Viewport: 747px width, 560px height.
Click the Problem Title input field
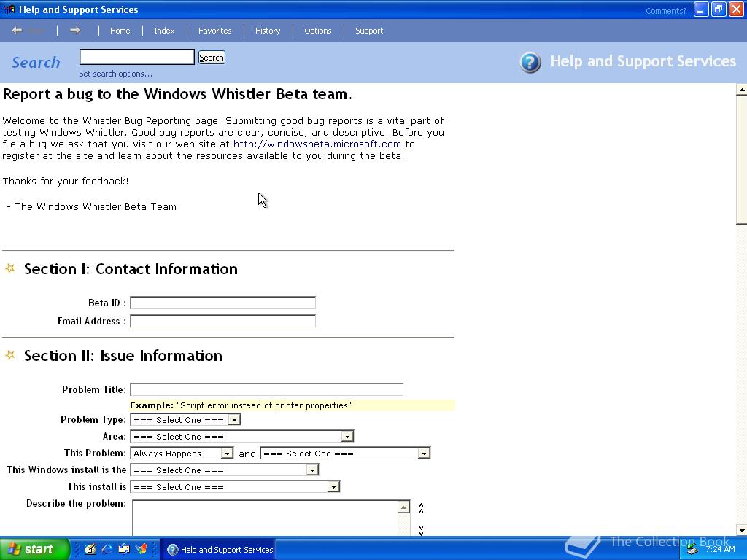pos(267,389)
